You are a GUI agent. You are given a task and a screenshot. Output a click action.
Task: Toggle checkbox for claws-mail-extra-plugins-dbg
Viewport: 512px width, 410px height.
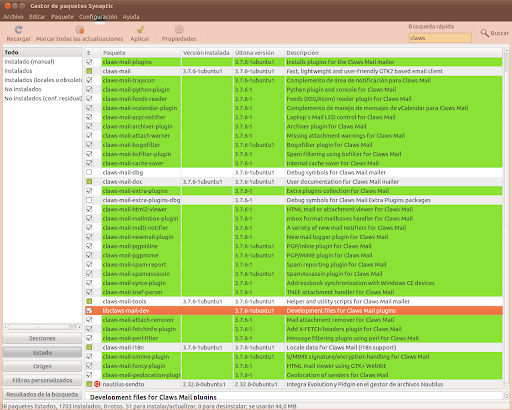89,200
